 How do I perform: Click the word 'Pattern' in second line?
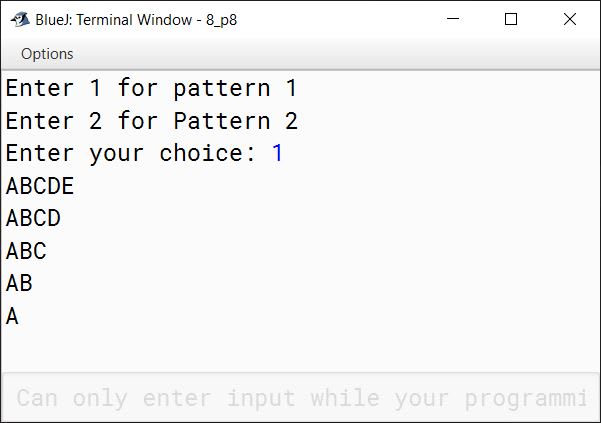pyautogui.click(x=222, y=121)
